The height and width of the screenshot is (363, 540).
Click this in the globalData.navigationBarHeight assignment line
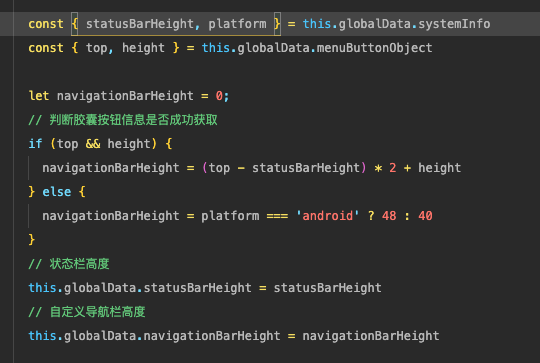click(x=42, y=336)
